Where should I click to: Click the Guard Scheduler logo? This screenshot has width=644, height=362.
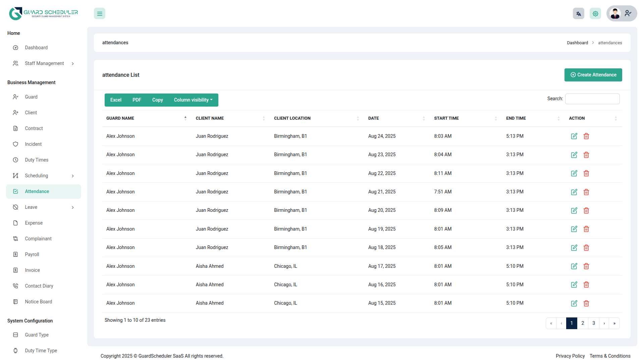pos(44,13)
